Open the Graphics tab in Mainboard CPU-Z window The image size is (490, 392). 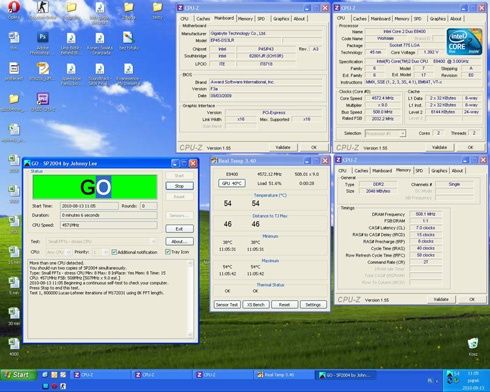tap(281, 19)
